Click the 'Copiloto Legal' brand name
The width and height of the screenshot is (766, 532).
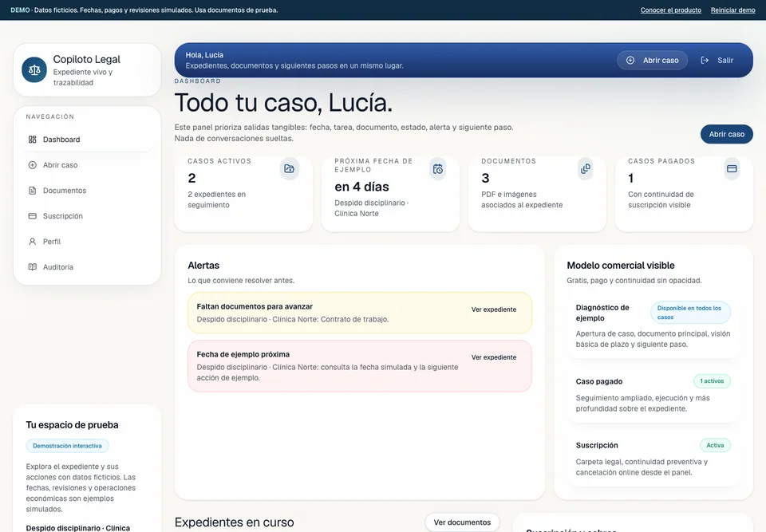coord(86,60)
